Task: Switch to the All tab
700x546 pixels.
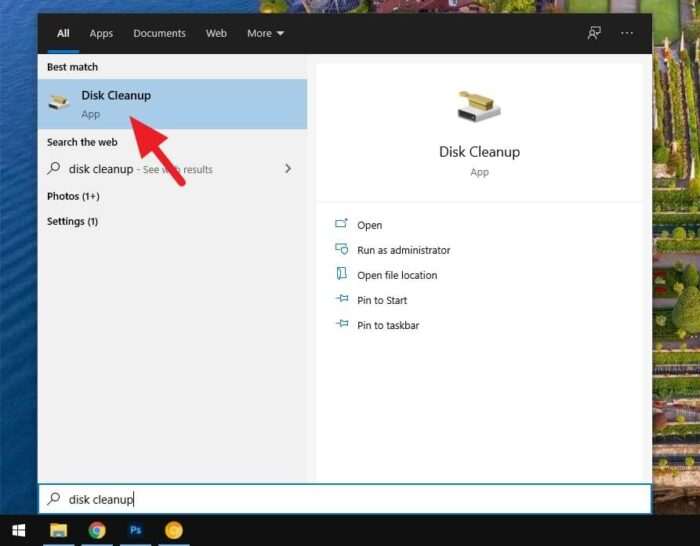Action: click(x=63, y=33)
